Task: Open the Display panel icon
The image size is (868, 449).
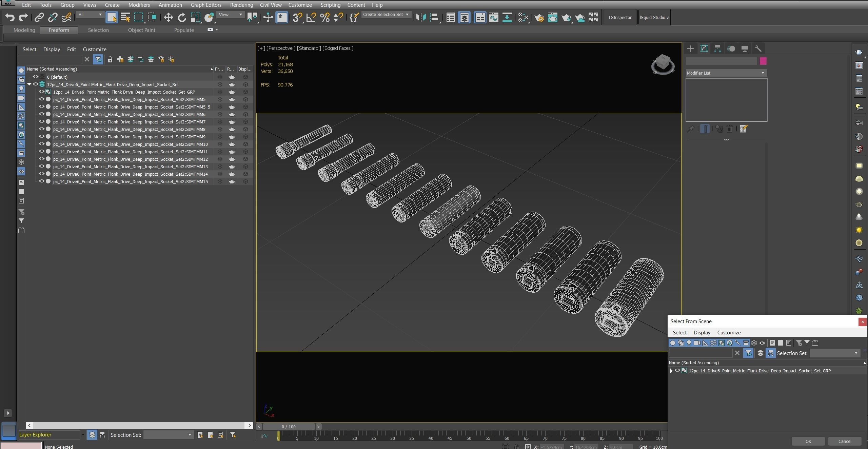Action: 745,48
